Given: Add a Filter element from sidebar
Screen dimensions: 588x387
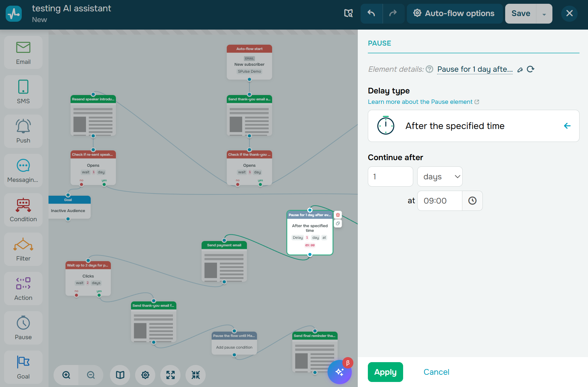Looking at the screenshot, I should tap(23, 249).
